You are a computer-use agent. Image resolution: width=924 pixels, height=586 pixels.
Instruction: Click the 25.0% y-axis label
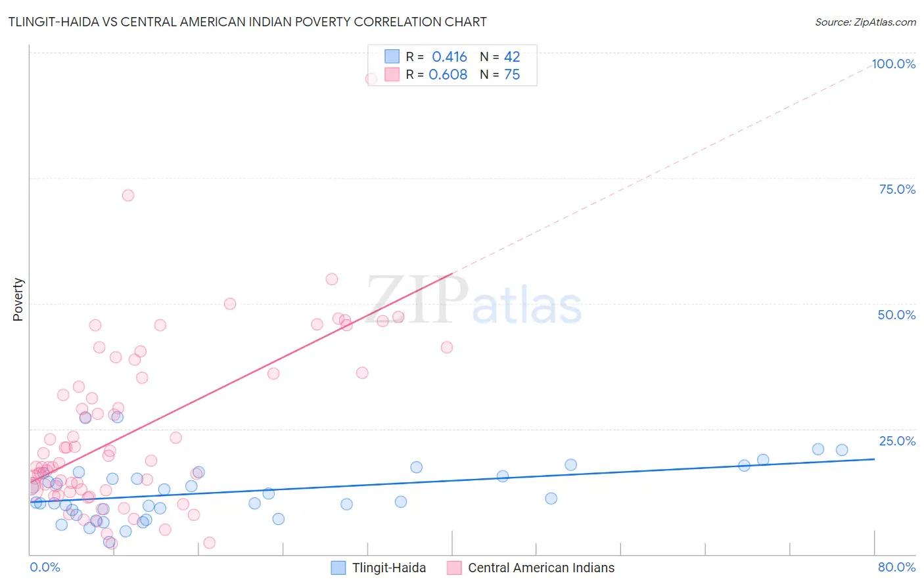(x=897, y=441)
